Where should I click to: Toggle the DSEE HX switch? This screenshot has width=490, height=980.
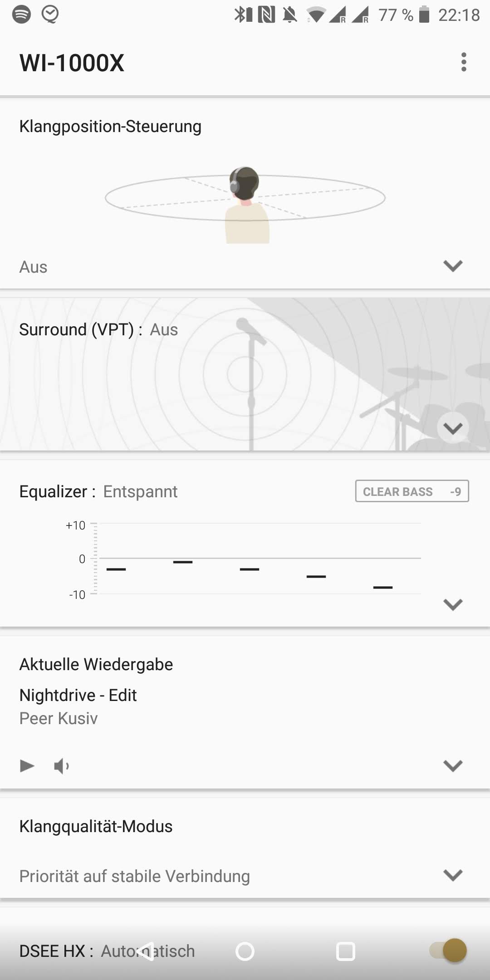449,951
